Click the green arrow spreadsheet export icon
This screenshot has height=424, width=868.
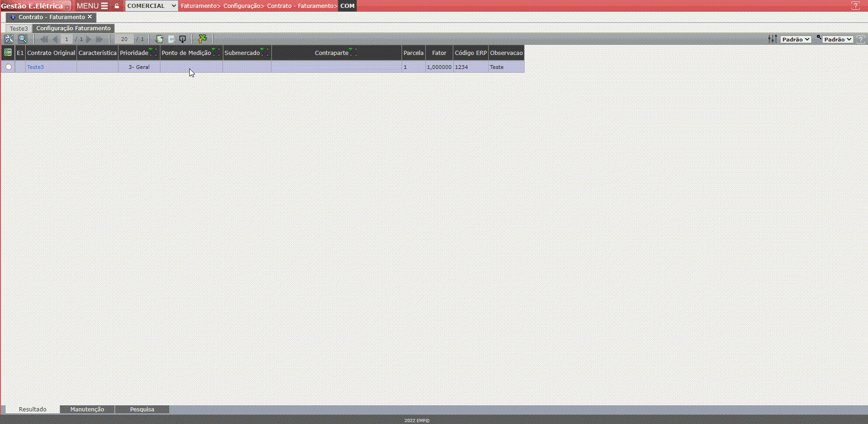coord(202,39)
